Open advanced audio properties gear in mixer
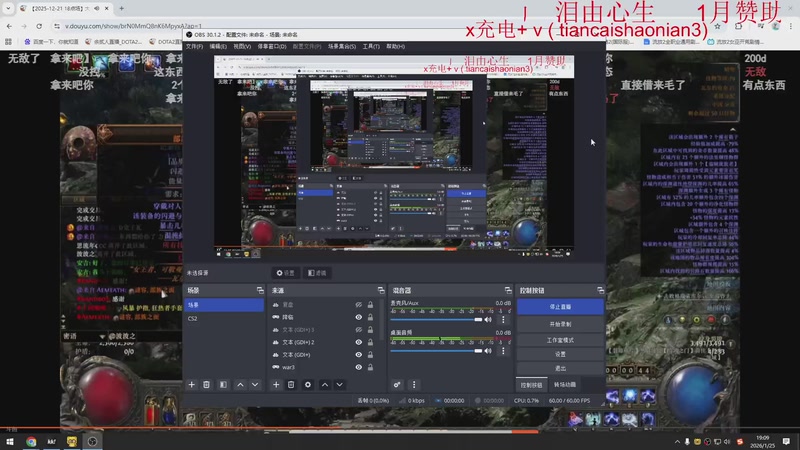This screenshot has height=450, width=800. point(397,385)
